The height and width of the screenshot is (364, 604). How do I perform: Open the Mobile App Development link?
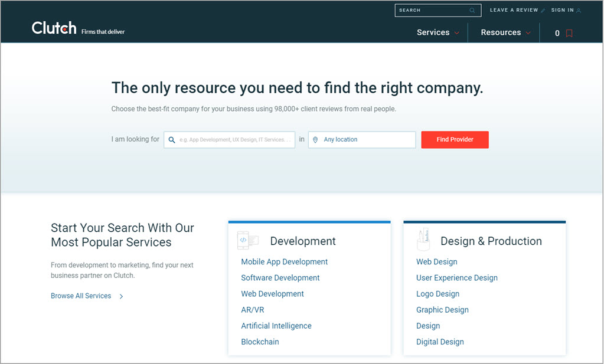tap(284, 262)
